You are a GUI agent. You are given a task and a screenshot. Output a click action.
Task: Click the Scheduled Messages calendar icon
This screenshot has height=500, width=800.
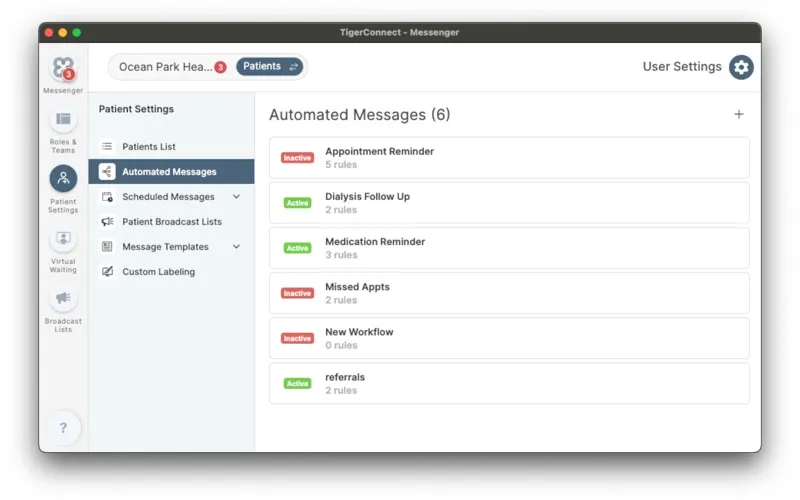click(x=107, y=196)
